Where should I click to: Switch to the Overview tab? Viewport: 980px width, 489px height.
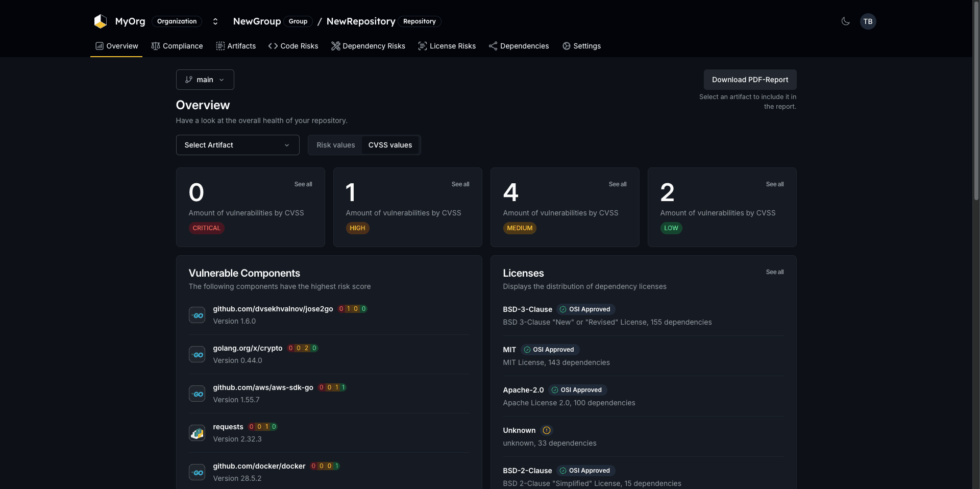point(116,46)
